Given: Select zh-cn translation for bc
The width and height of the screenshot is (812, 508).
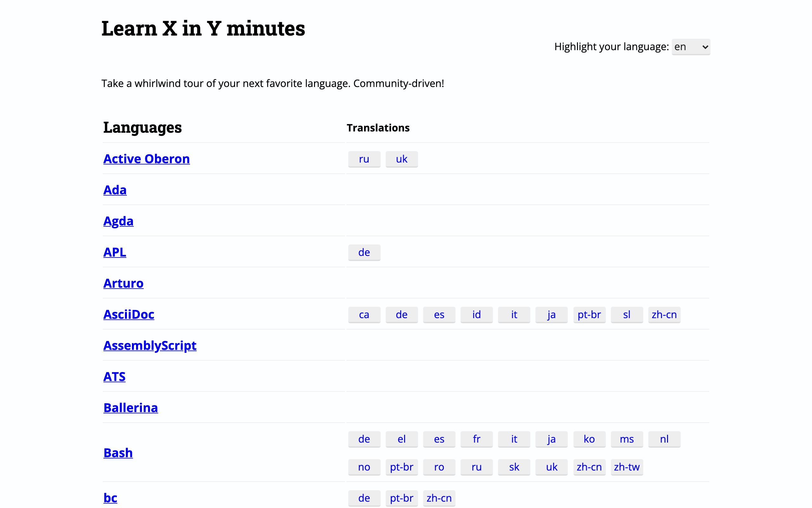Looking at the screenshot, I should (x=439, y=498).
